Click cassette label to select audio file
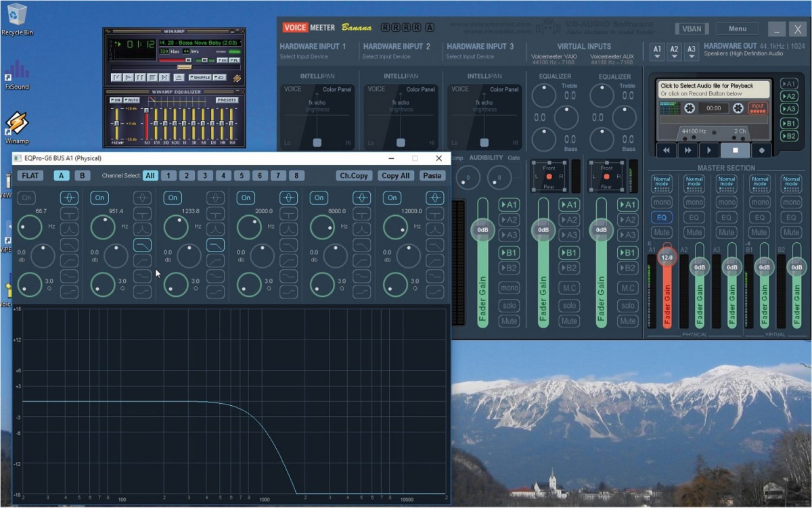The width and height of the screenshot is (812, 508). coord(714,90)
